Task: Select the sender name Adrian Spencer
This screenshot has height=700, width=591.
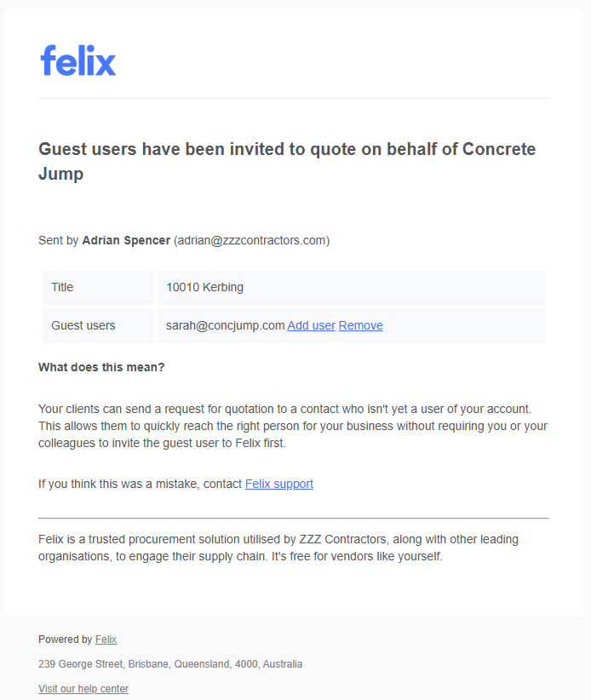Action: click(x=126, y=240)
